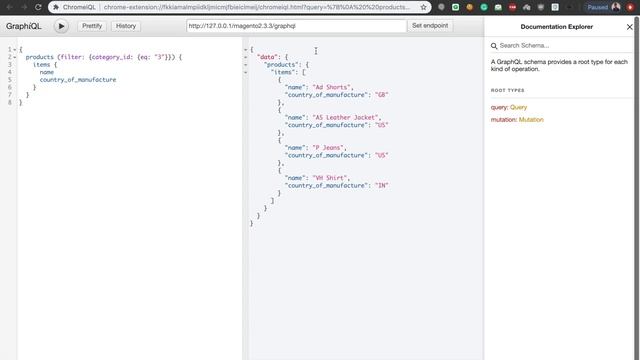The height and width of the screenshot is (360, 640).
Task: Click the "Ad Shorts" value in results
Action: (331, 87)
